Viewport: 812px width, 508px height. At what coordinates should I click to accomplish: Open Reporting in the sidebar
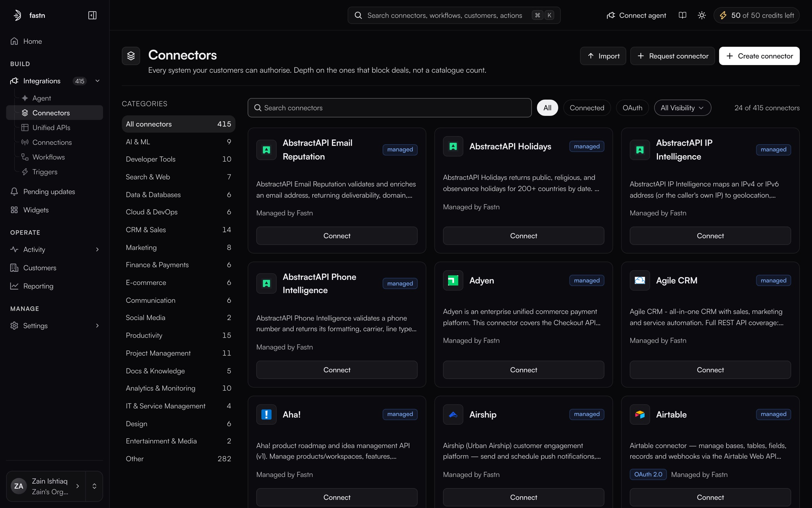coord(54,286)
